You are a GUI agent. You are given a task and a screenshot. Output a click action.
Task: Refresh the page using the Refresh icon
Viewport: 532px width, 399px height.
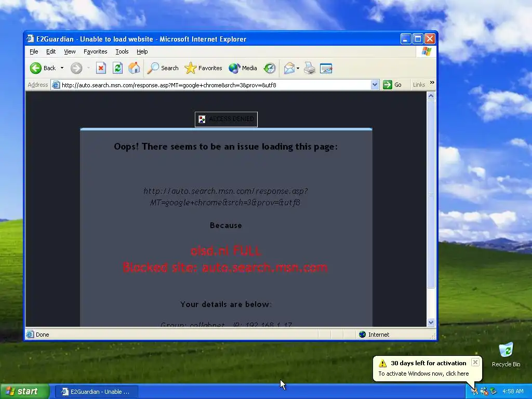(117, 68)
